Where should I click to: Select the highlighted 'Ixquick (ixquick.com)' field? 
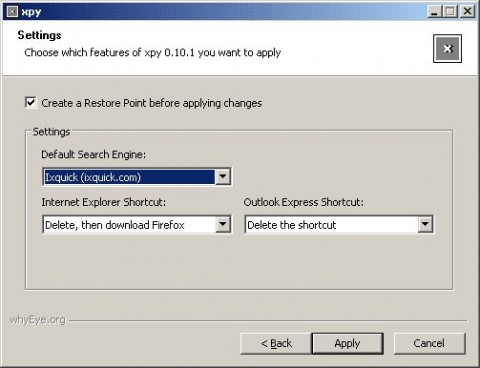[129, 177]
